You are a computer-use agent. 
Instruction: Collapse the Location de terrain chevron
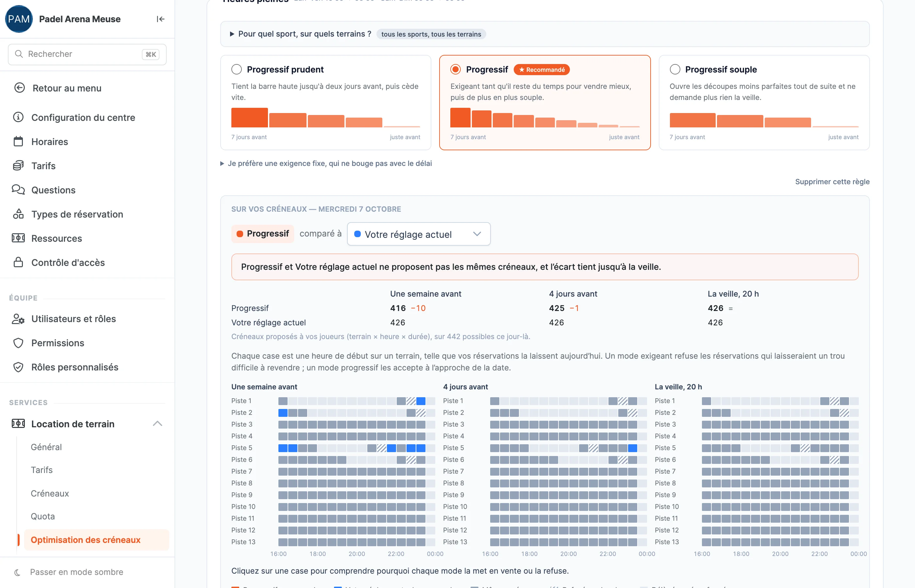[157, 423]
